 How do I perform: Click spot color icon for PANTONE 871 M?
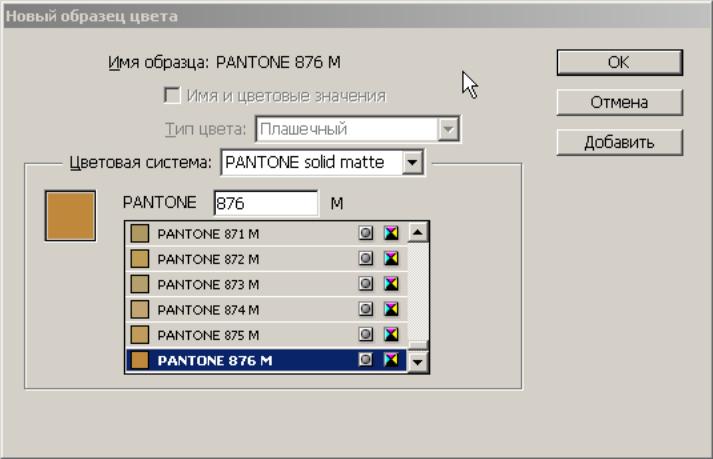[x=366, y=233]
